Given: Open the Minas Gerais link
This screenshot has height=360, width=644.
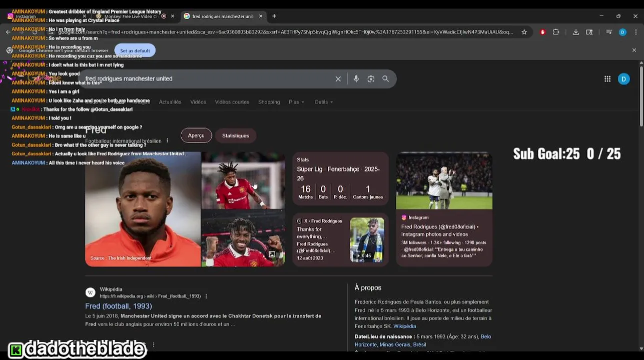Looking at the screenshot, I should click(395, 344).
